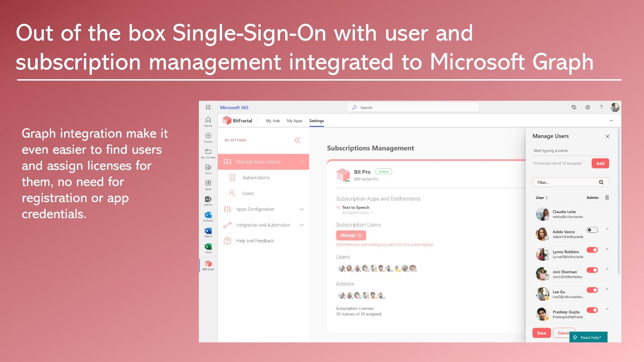Disable admin toggle for Joni Sherman
The image size is (644, 362).
coord(592,270)
